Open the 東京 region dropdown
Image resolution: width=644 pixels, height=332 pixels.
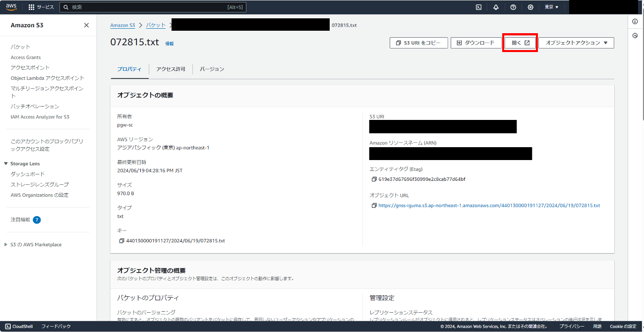551,7
